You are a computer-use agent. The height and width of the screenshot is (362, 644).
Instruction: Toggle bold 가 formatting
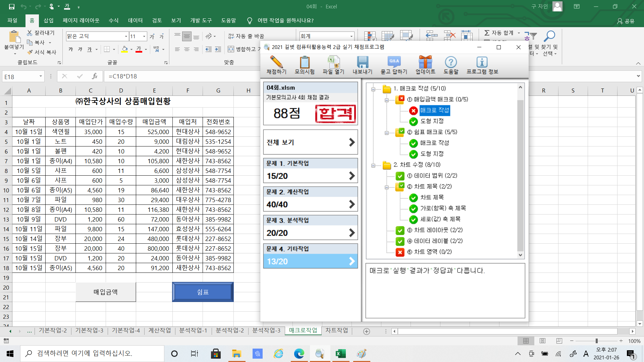click(71, 49)
